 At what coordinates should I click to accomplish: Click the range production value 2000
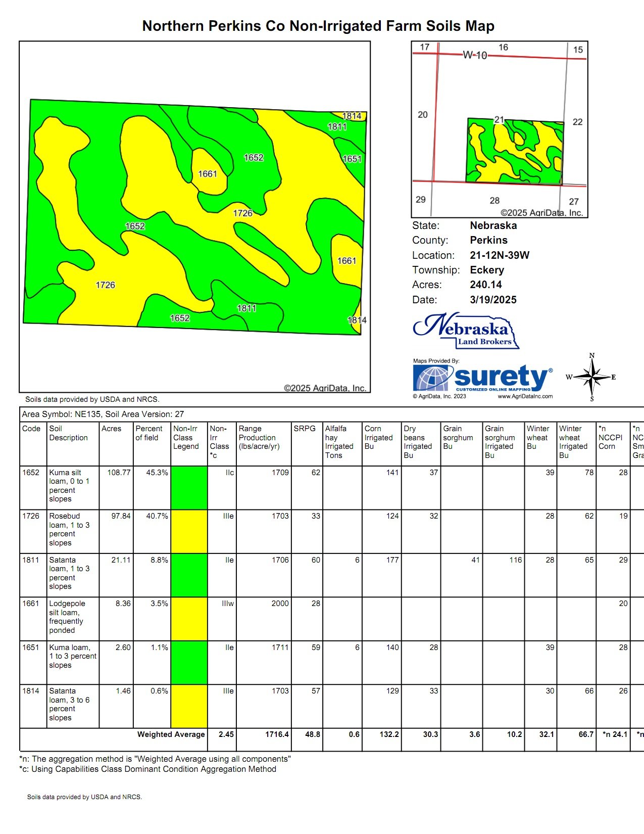280,604
